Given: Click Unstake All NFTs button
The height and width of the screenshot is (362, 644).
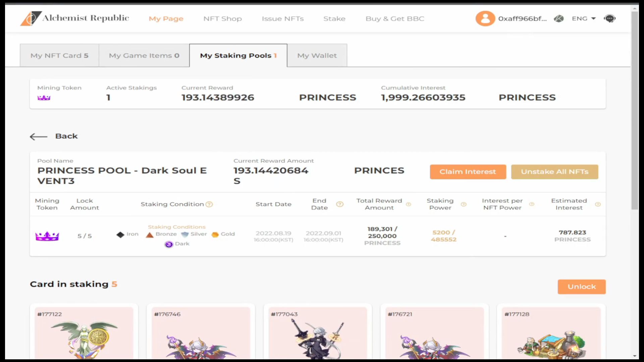Looking at the screenshot, I should [x=554, y=172].
